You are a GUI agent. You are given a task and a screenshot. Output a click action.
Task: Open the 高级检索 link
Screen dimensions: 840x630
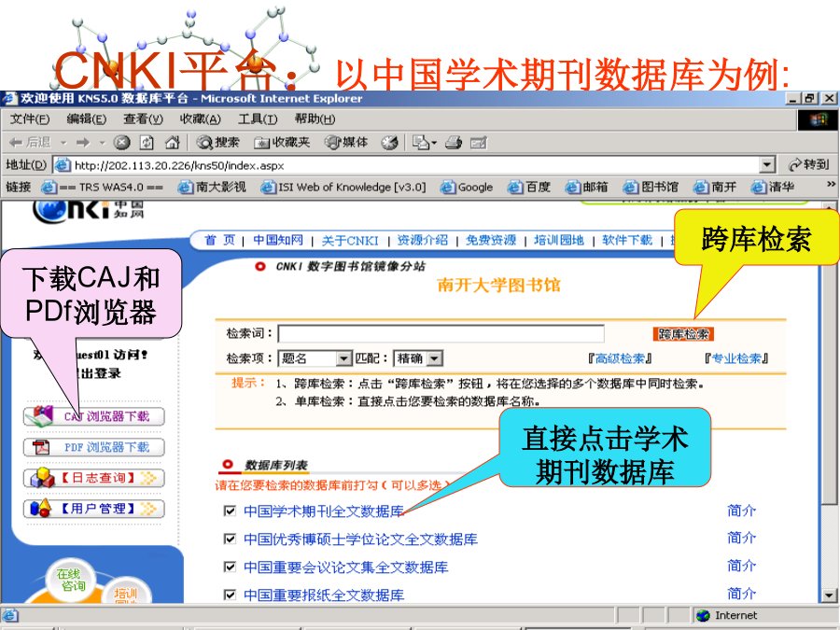coord(620,358)
